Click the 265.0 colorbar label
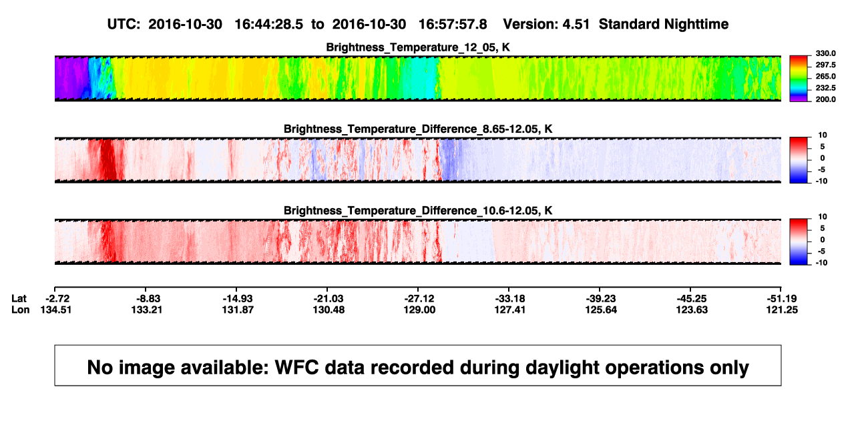The height and width of the screenshot is (445, 868). (825, 76)
